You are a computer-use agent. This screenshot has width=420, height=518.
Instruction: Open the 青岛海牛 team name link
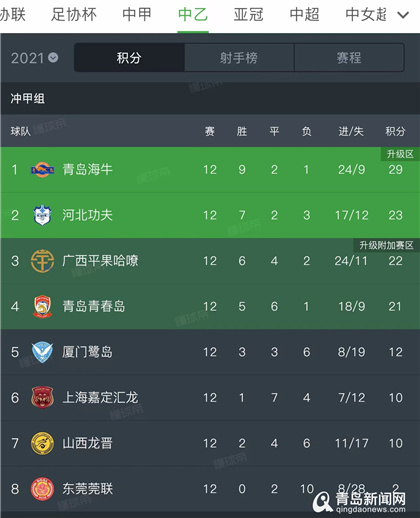[x=88, y=170]
